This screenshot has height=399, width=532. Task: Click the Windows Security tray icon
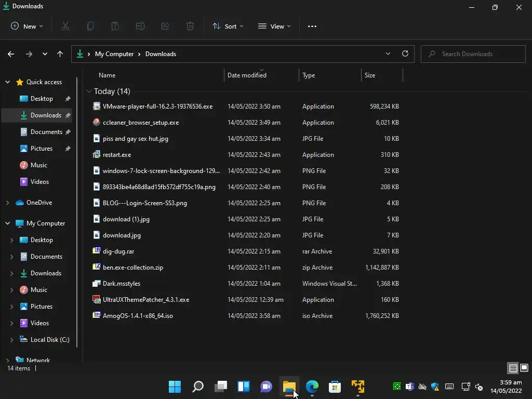tap(435, 387)
